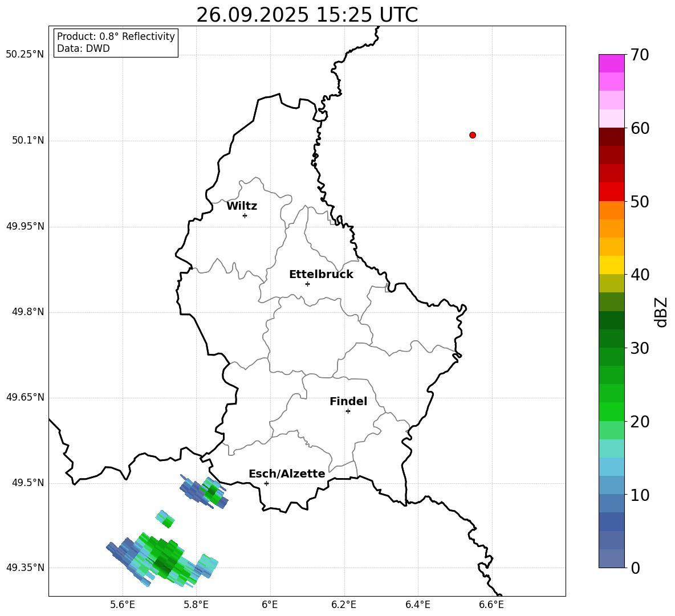
Task: Click the 49.5°N latitude label
Action: point(29,483)
